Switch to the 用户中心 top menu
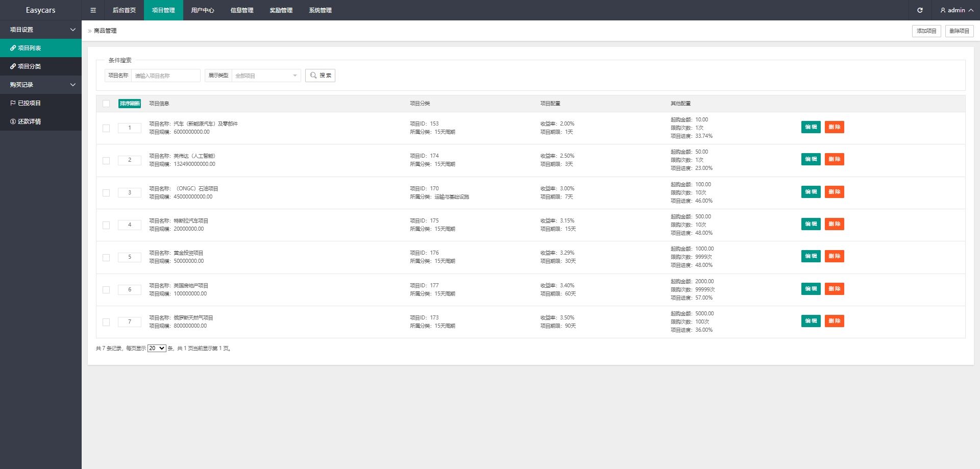The height and width of the screenshot is (469, 980). (x=203, y=10)
